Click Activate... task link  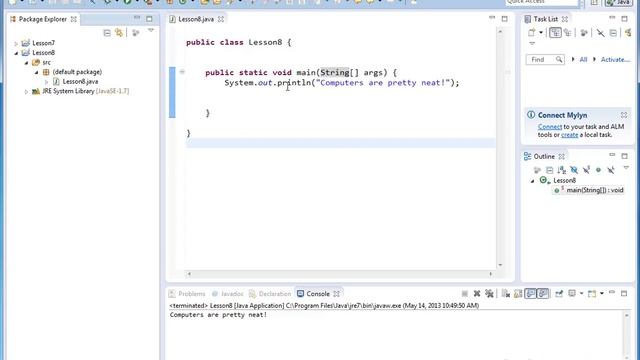(x=615, y=60)
